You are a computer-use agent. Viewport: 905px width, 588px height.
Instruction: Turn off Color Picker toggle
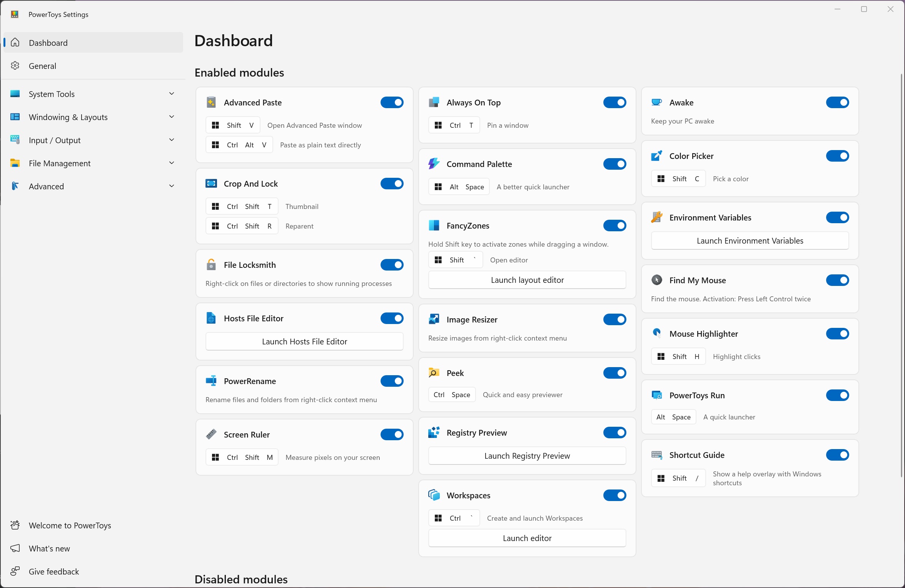pos(838,156)
